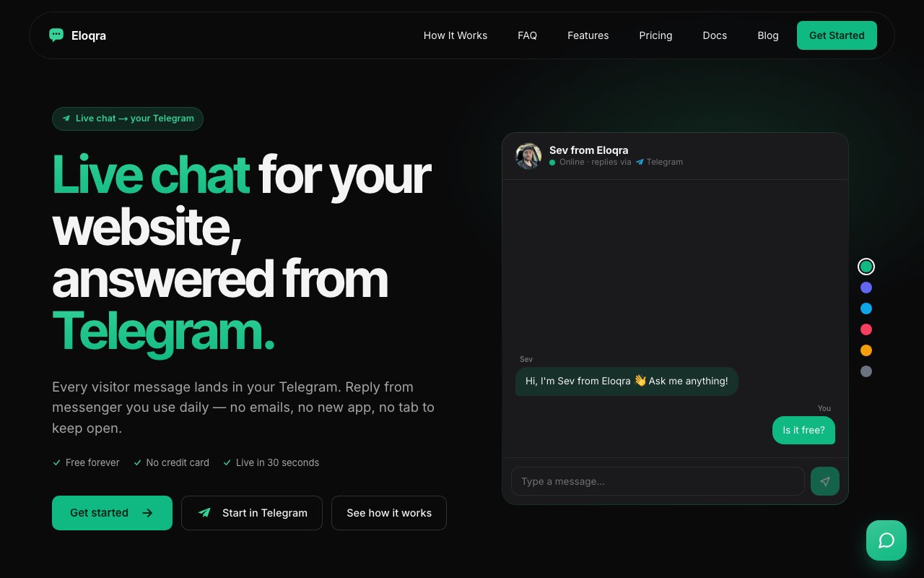This screenshot has height=578, width=924.
Task: Click the paper plane icon in the Live chat badge
Action: pyautogui.click(x=66, y=118)
